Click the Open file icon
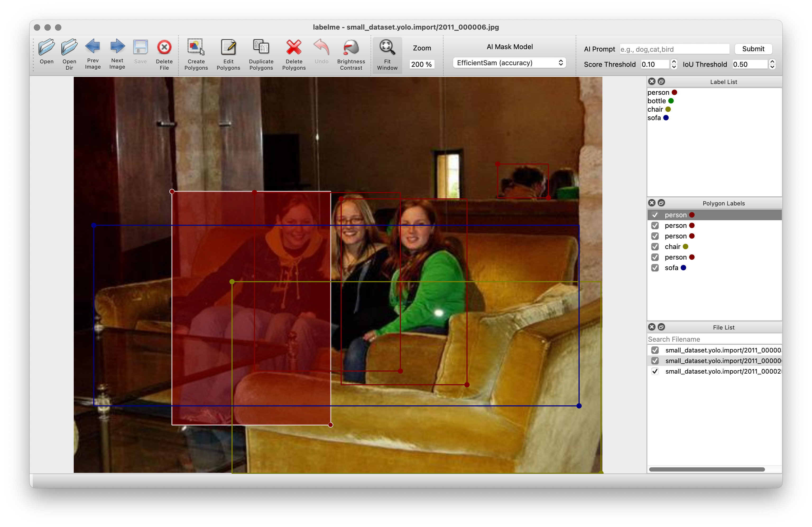The width and height of the screenshot is (812, 527). (47, 47)
